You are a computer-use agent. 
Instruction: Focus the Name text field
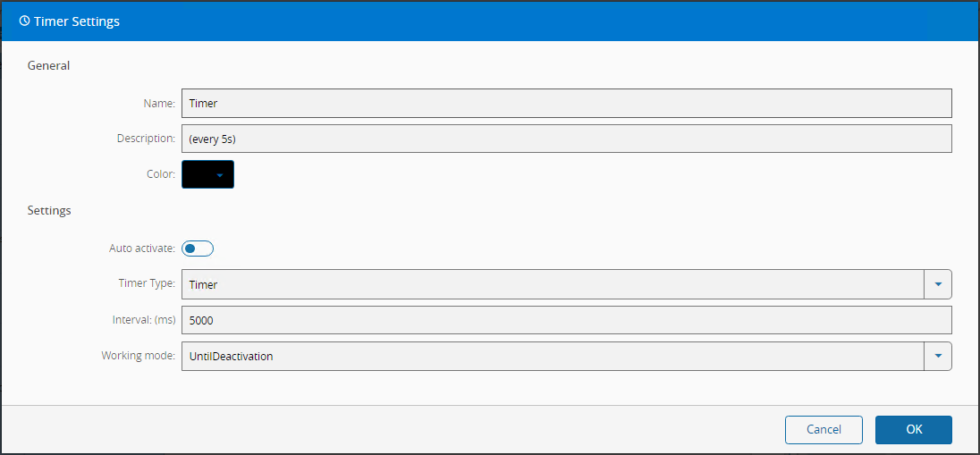click(x=566, y=103)
